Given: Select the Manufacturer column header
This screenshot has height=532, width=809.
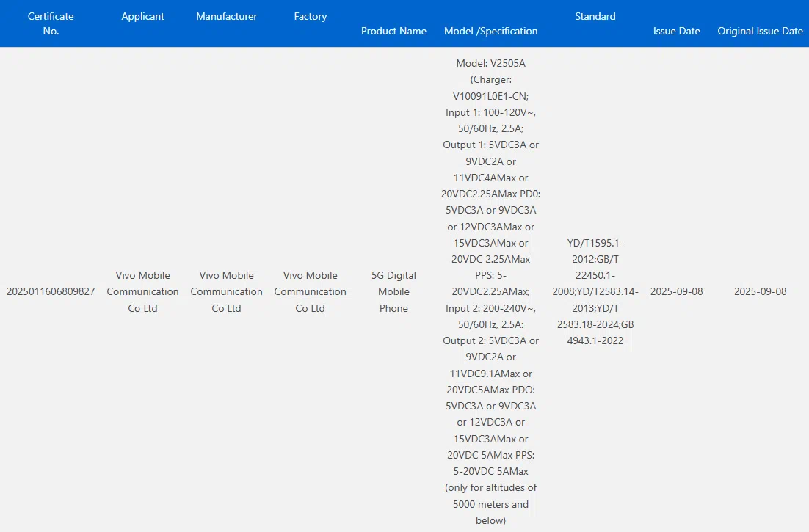Looking at the screenshot, I should (x=227, y=16).
